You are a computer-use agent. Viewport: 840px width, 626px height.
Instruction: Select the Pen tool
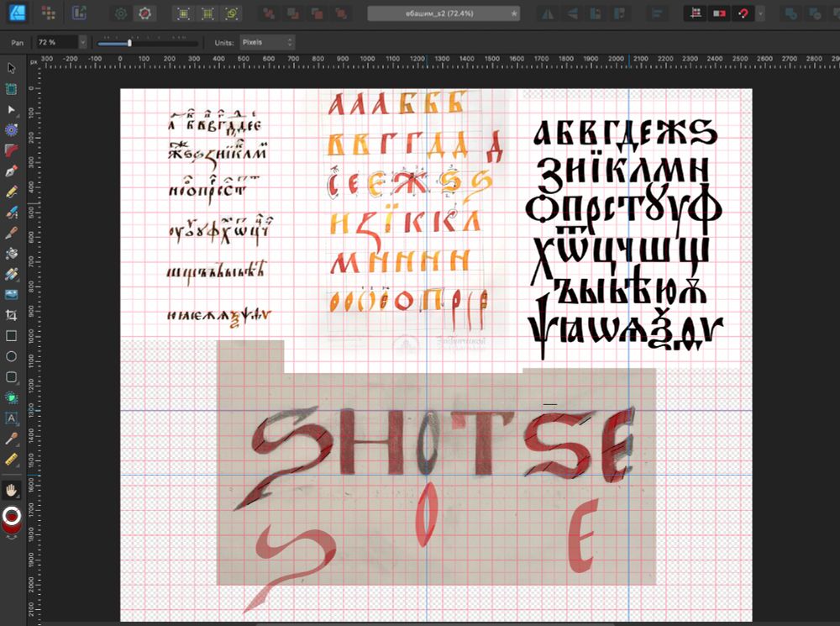pos(12,171)
